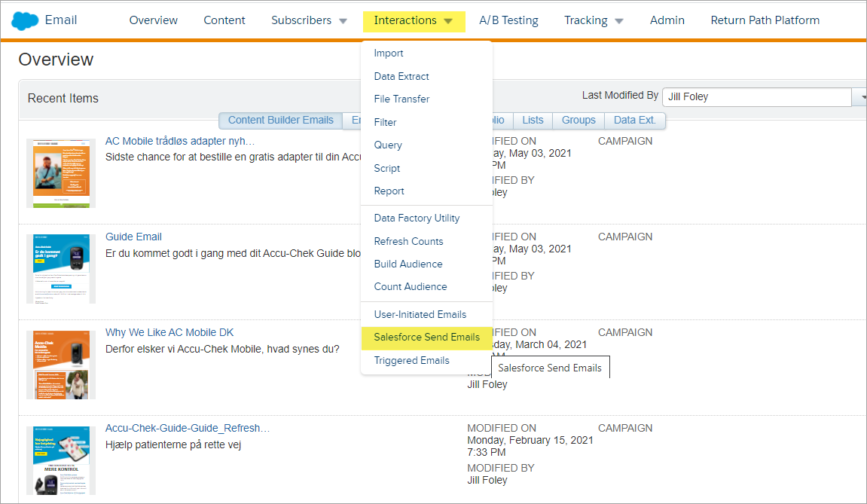Click Accu-Chek-Guide-Guide_Refresh email thumbnail
Image resolution: width=867 pixels, height=504 pixels.
pos(61,460)
